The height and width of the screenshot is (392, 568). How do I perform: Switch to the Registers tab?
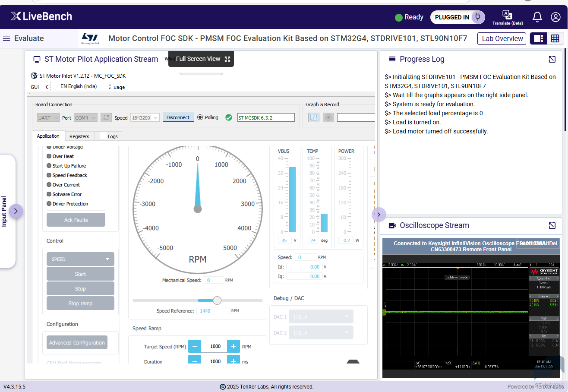tap(79, 136)
